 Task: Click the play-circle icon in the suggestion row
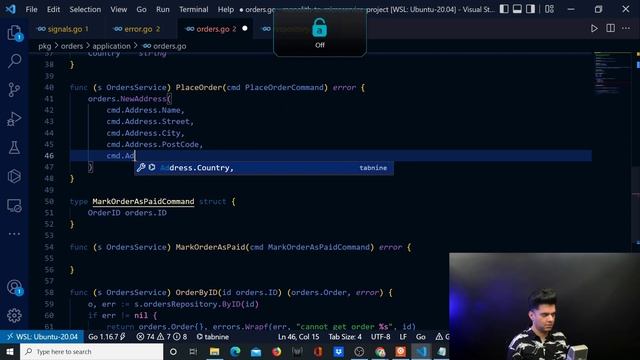pyautogui.click(x=152, y=167)
